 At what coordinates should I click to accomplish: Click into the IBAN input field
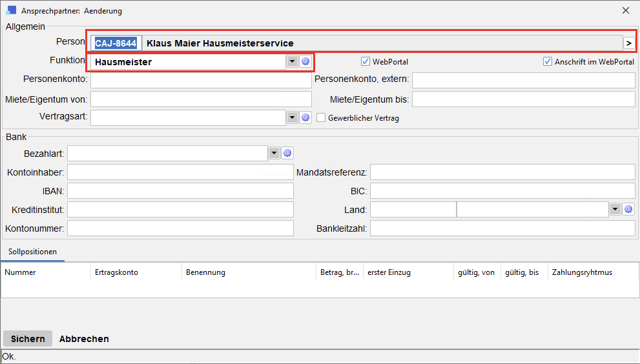[x=180, y=191]
